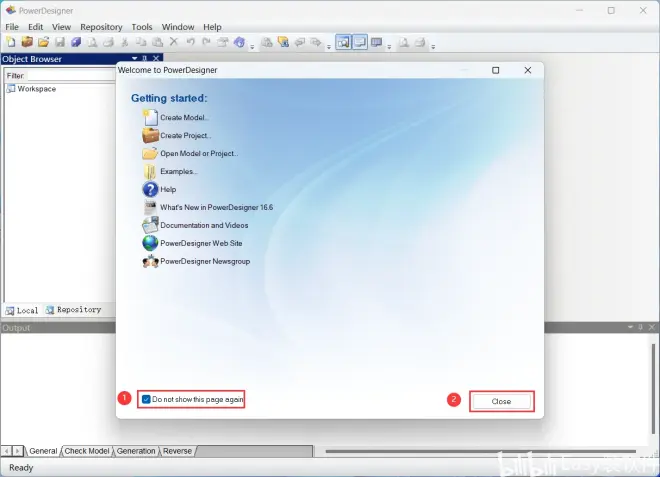The height and width of the screenshot is (477, 660).
Task: Open the last toolbar overflow arrow
Action: pyautogui.click(x=433, y=47)
